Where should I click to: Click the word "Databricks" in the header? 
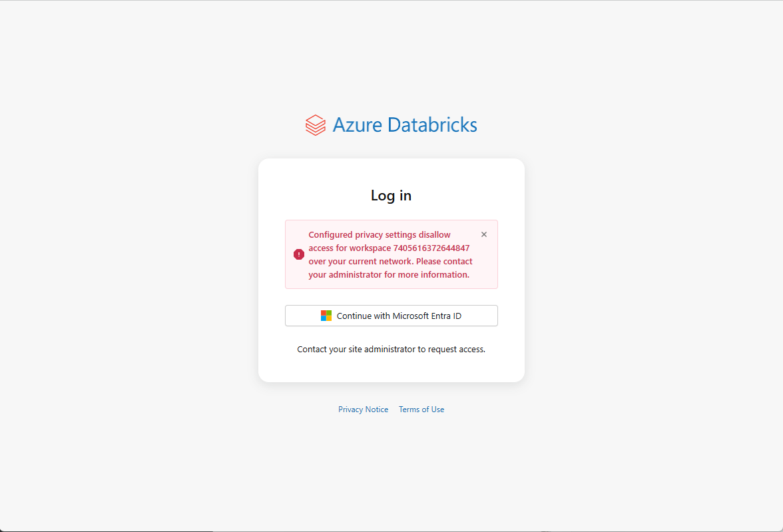(432, 125)
